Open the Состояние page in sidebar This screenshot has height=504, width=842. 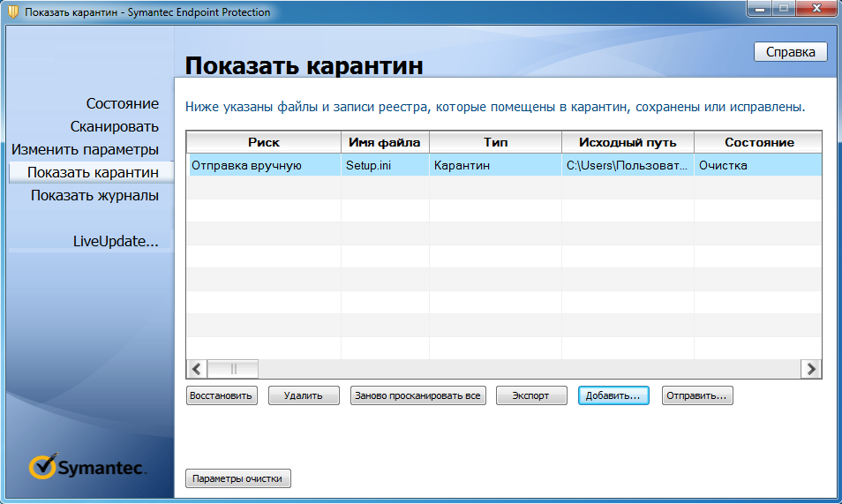point(123,103)
